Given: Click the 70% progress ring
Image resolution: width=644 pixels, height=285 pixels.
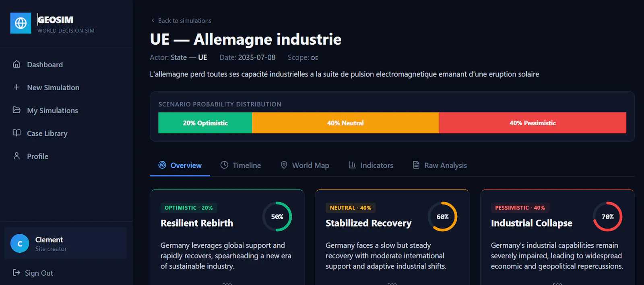Looking at the screenshot, I should point(607,216).
